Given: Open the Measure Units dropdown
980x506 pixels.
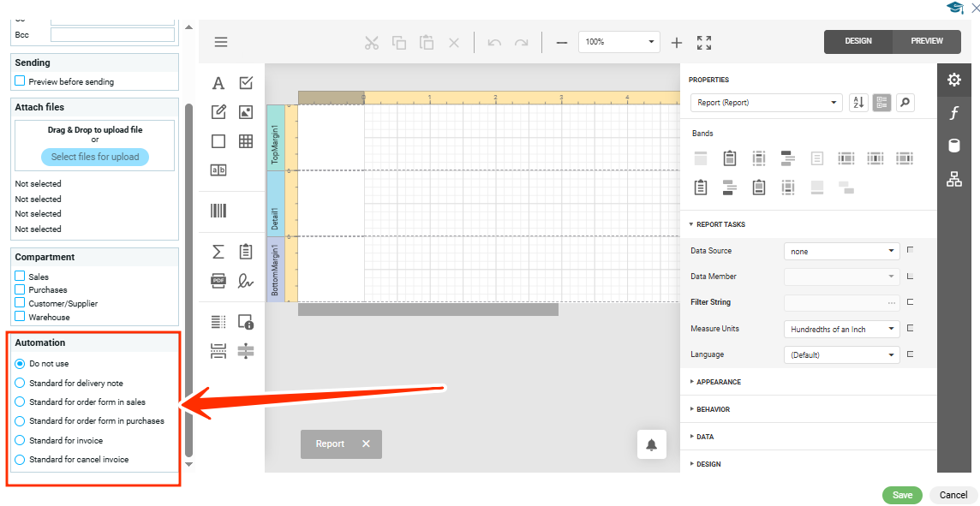Looking at the screenshot, I should click(840, 329).
